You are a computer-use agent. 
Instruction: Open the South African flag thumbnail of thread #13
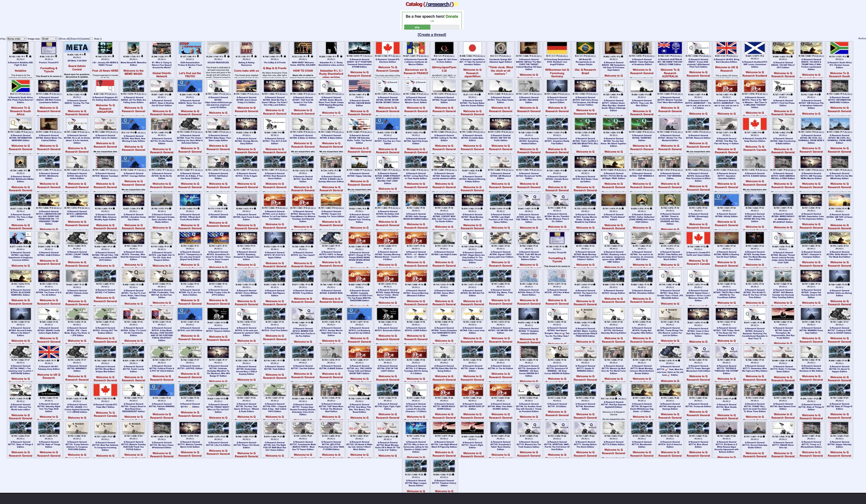point(839,48)
